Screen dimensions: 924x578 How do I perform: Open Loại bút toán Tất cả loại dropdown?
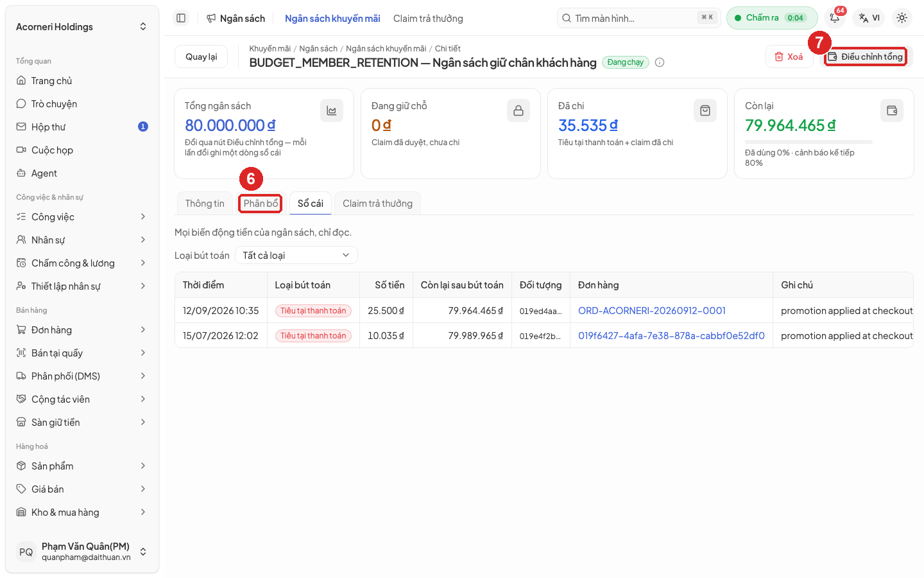point(296,255)
